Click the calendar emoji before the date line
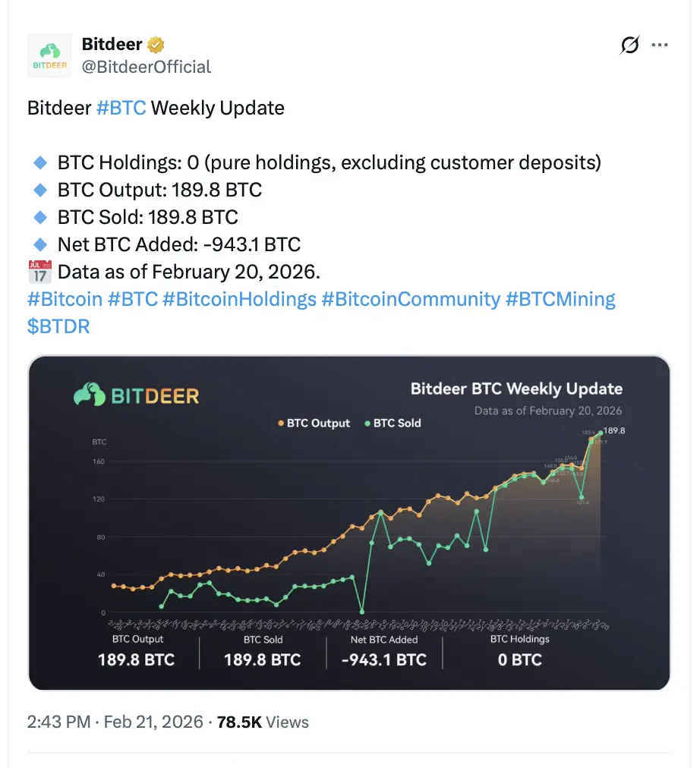The image size is (700, 768). [39, 272]
